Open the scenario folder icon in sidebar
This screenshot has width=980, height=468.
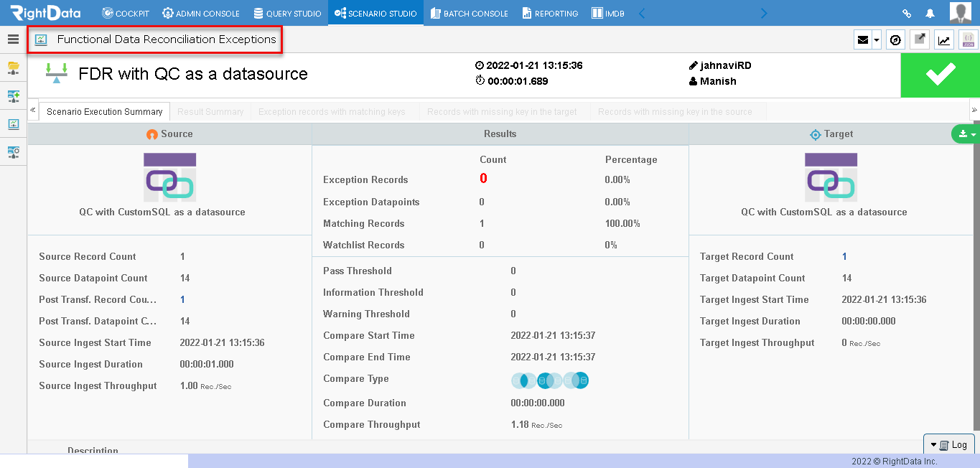13,67
